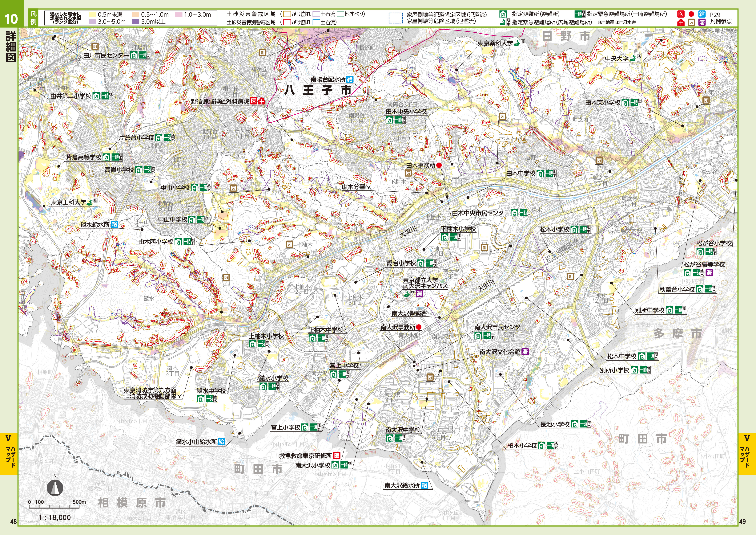Click the wide-area evacuation icon beside 東京工科大学

[90, 202]
